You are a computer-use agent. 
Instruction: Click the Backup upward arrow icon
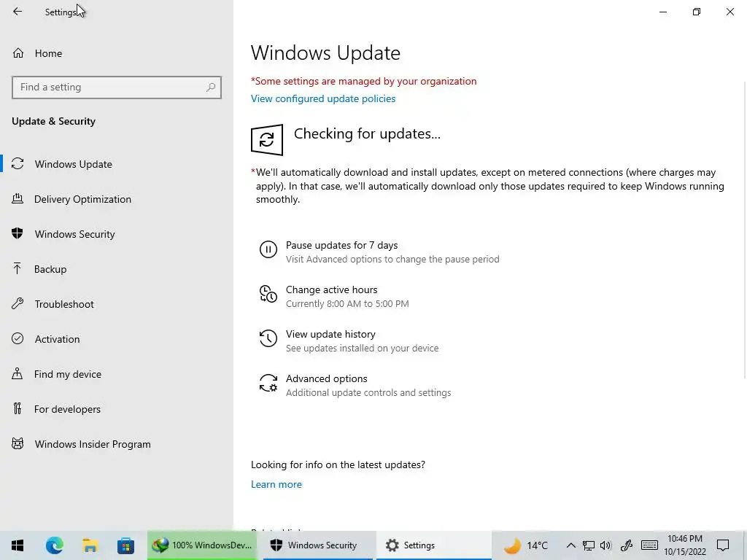(18, 268)
